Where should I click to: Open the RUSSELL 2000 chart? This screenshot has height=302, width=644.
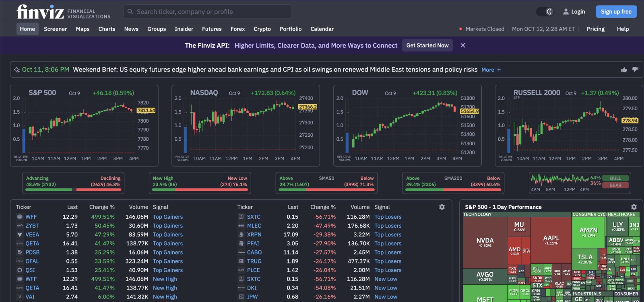tap(569, 125)
